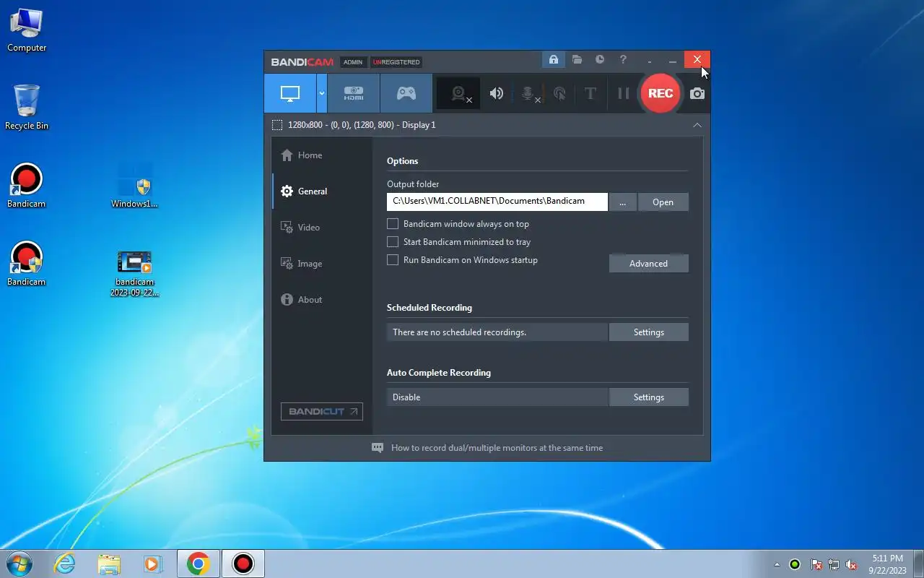Collapse the panel with the chevron arrow

pos(697,125)
